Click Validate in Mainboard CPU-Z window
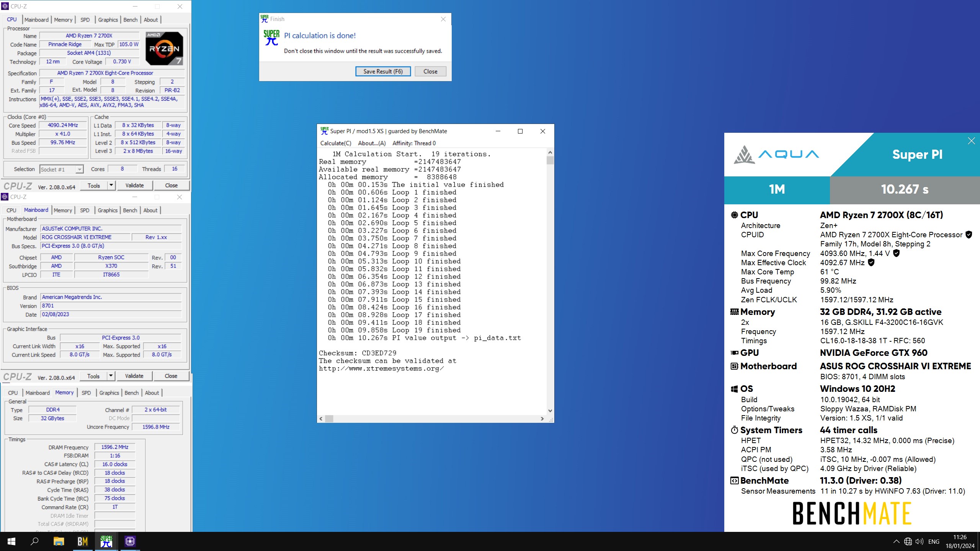 tap(134, 376)
